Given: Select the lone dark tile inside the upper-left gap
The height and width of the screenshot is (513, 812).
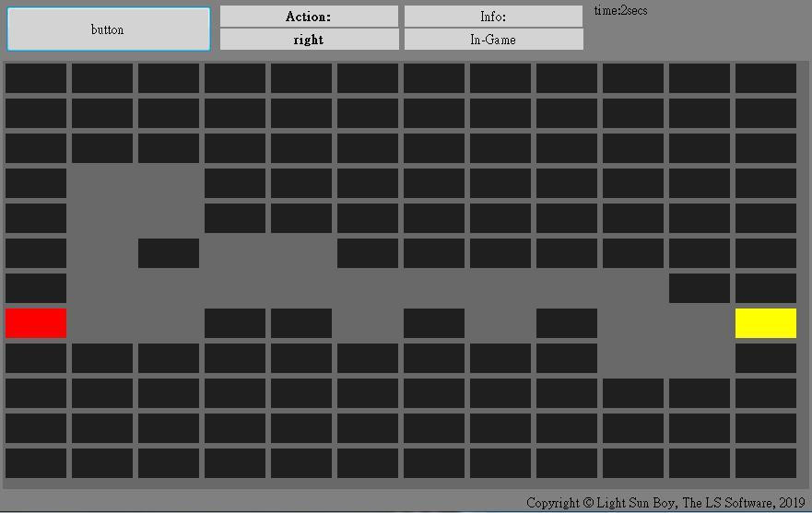Looking at the screenshot, I should [169, 253].
